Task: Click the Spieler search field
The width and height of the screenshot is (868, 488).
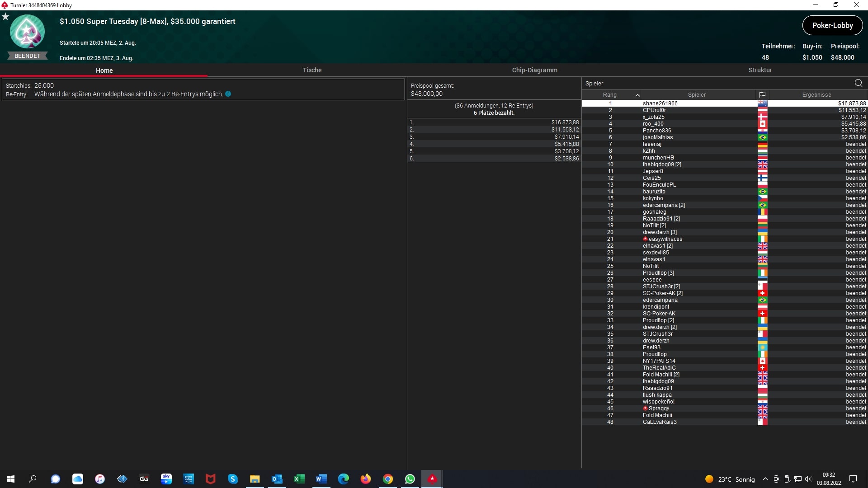Action: click(x=714, y=83)
